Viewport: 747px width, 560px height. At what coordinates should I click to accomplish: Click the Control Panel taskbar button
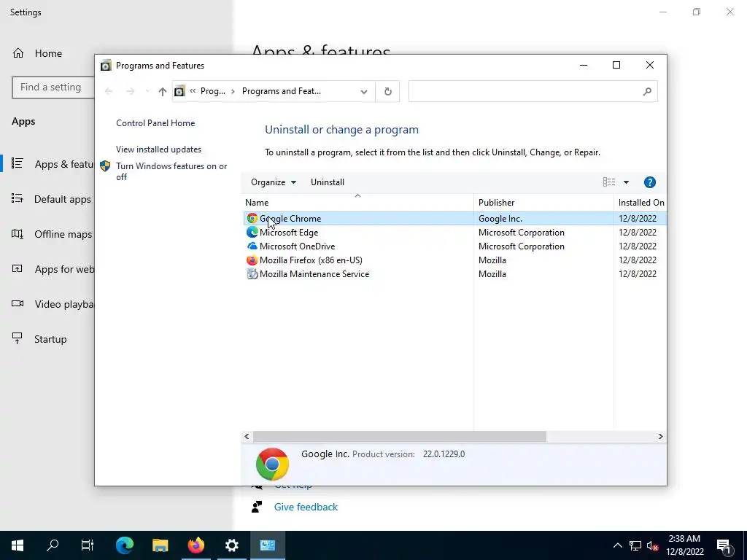(x=267, y=545)
